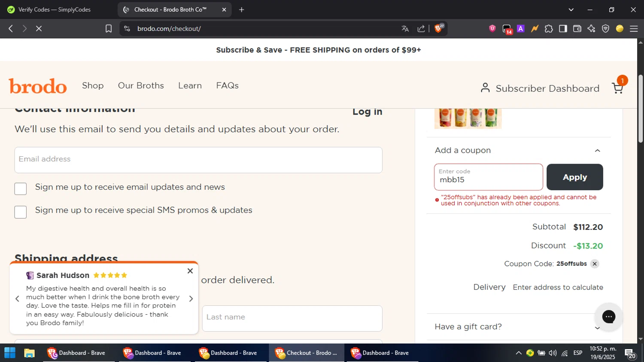
Task: Open the shopping cart icon
Action: pyautogui.click(x=617, y=88)
